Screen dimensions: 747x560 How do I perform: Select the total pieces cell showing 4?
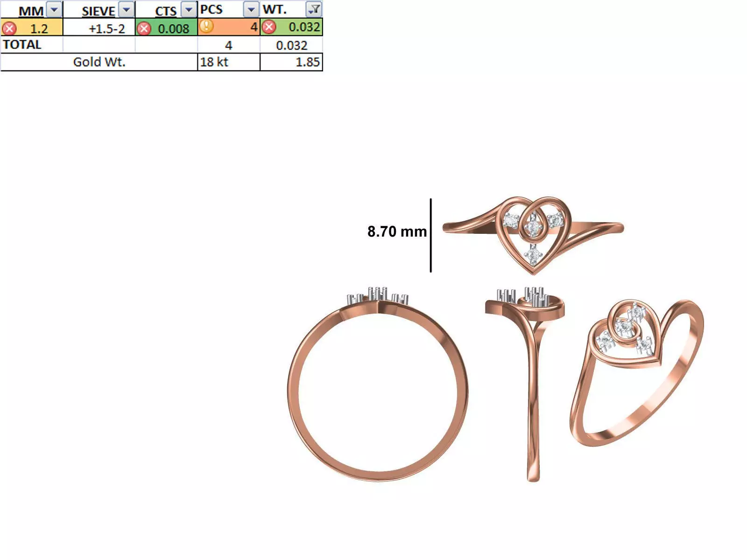(229, 45)
